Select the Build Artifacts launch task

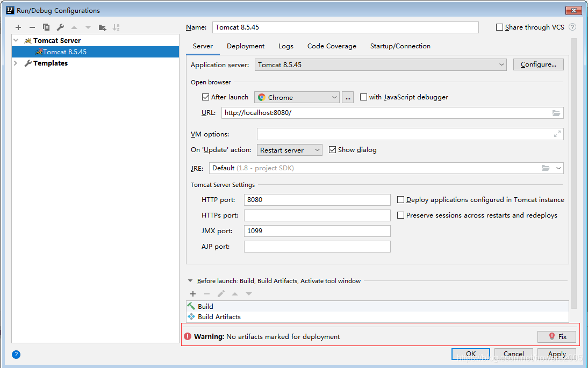click(x=377, y=316)
